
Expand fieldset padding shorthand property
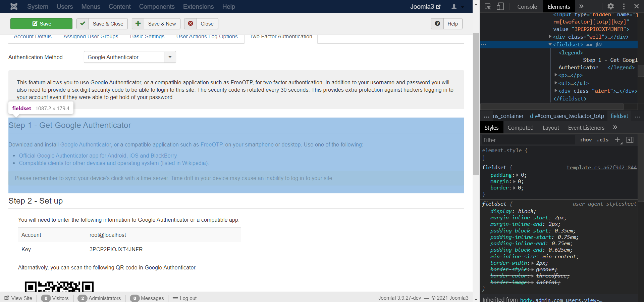pos(517,175)
